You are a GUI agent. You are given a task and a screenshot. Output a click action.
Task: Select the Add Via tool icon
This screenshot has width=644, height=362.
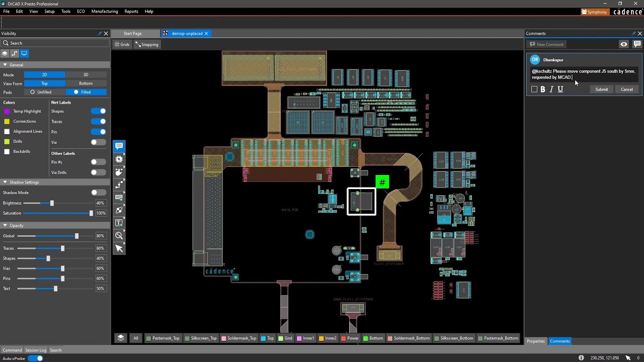pyautogui.click(x=119, y=210)
